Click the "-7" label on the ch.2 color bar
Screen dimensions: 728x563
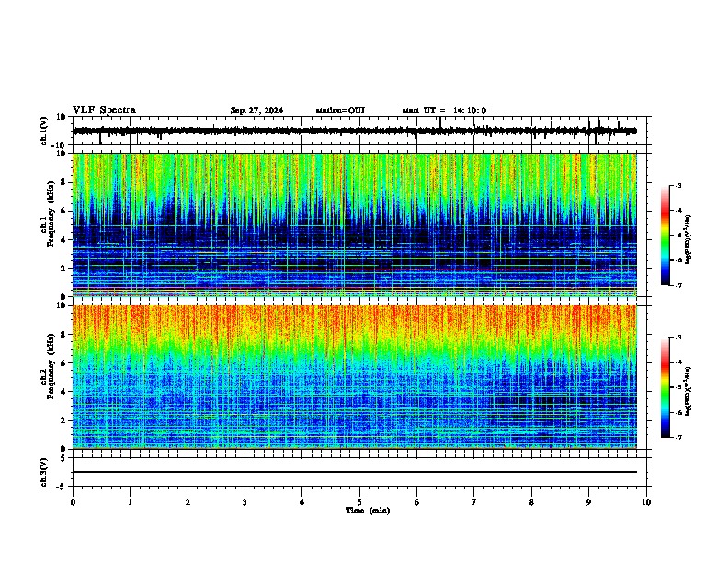tap(677, 438)
